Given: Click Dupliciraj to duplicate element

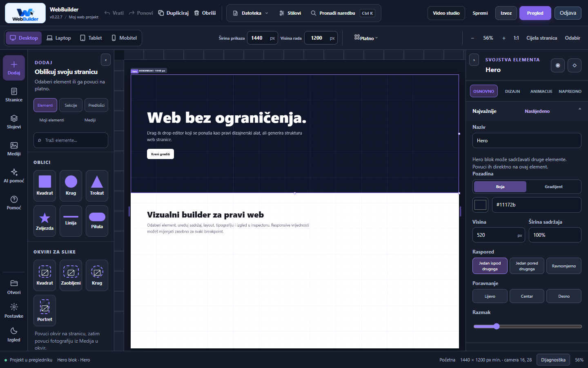Looking at the screenshot, I should 174,13.
